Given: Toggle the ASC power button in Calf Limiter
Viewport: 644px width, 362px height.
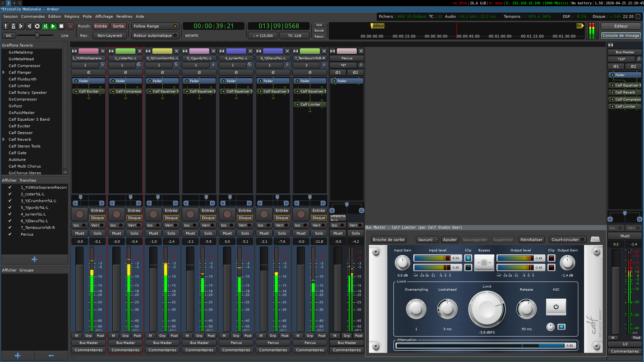Looking at the screenshot, I should [x=556, y=307].
